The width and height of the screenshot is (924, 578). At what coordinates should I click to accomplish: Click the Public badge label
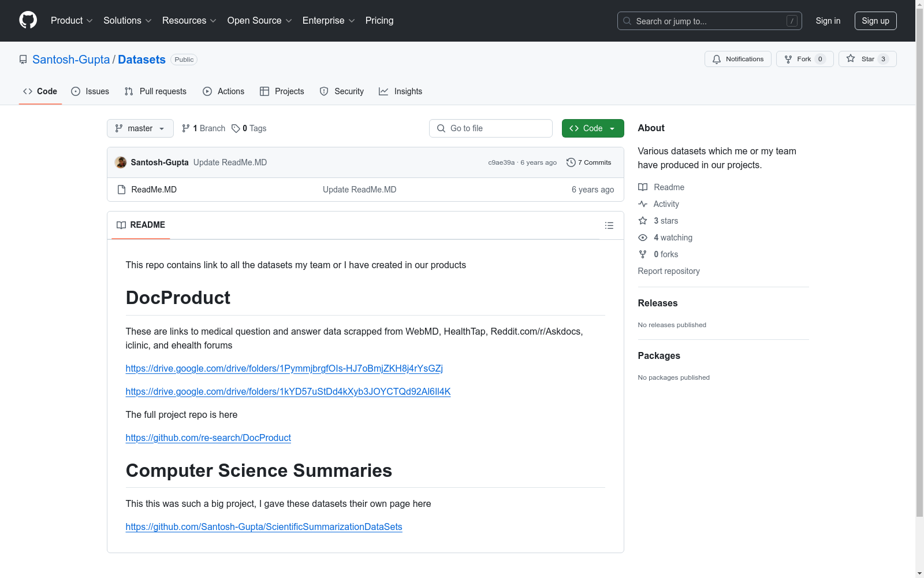tap(184, 60)
